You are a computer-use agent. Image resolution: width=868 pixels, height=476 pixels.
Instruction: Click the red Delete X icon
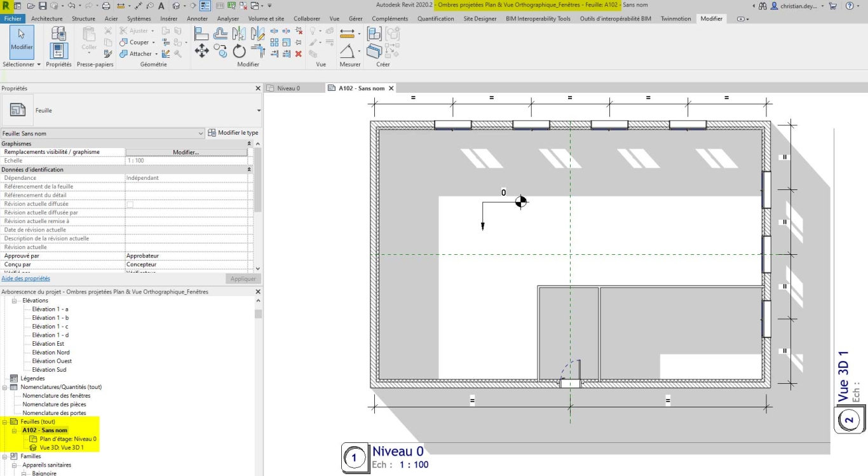tap(298, 54)
